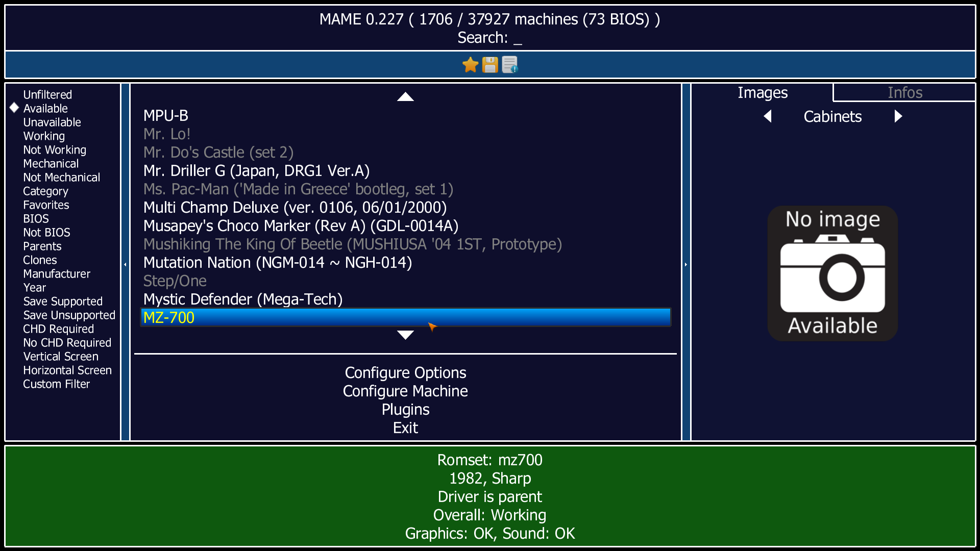The image size is (980, 551).
Task: Select the No CHD Required filter
Action: point(67,342)
